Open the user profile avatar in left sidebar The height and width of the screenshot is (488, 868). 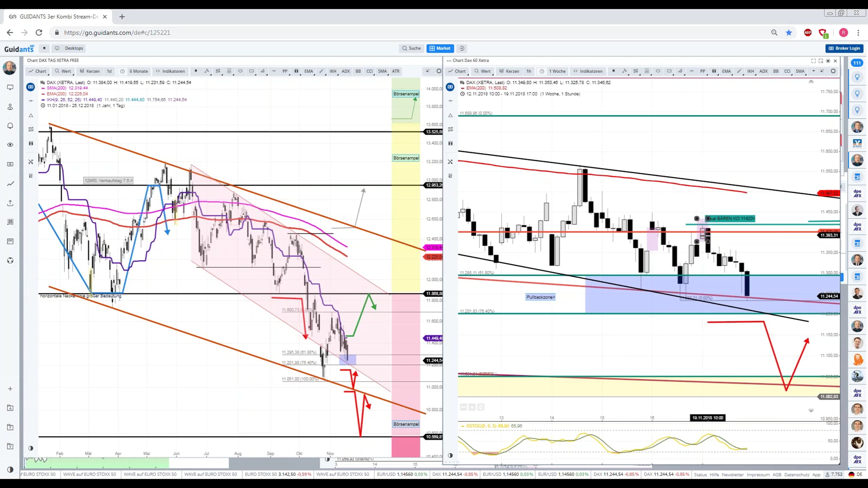tap(9, 68)
